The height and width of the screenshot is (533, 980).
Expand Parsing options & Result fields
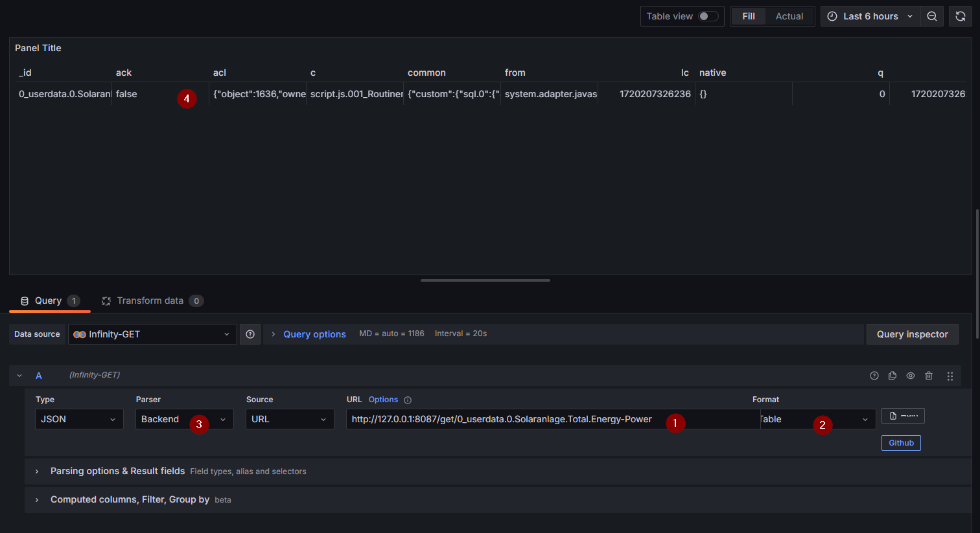tap(117, 471)
